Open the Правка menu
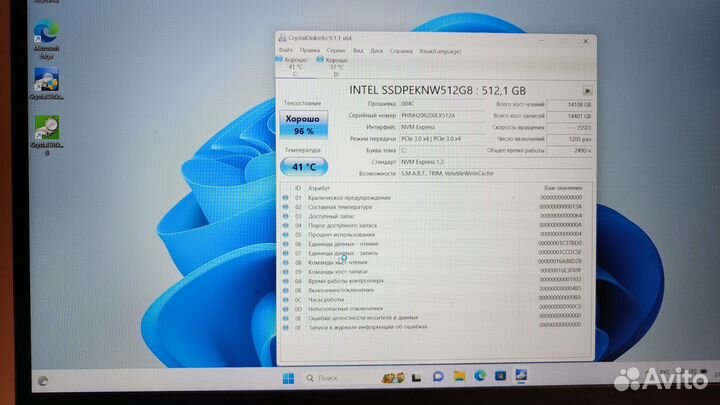This screenshot has width=720, height=405. pyautogui.click(x=309, y=51)
